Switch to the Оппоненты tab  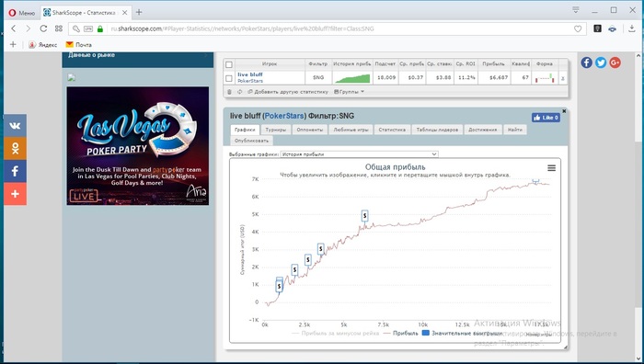[310, 130]
